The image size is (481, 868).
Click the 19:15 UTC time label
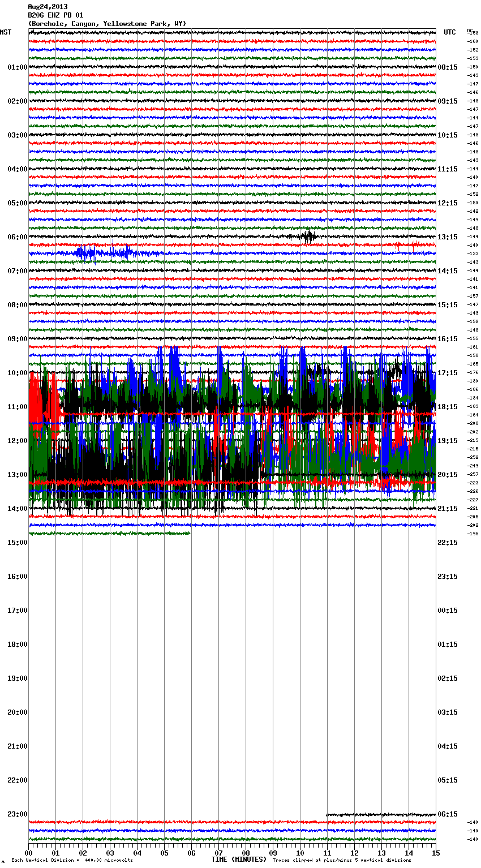coord(448,441)
